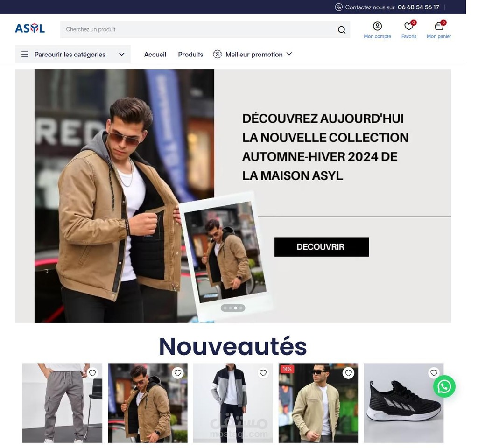Open Mon compte user icon
478x448 pixels.
(x=377, y=26)
